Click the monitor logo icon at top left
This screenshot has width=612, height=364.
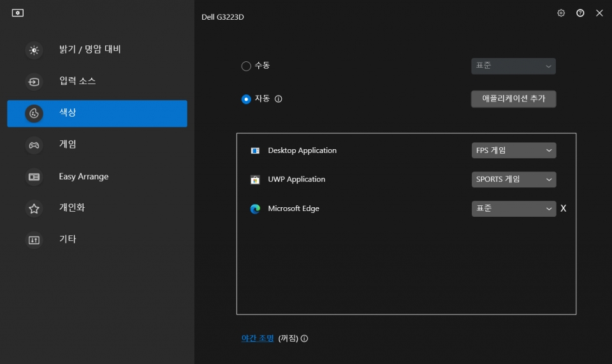click(18, 13)
